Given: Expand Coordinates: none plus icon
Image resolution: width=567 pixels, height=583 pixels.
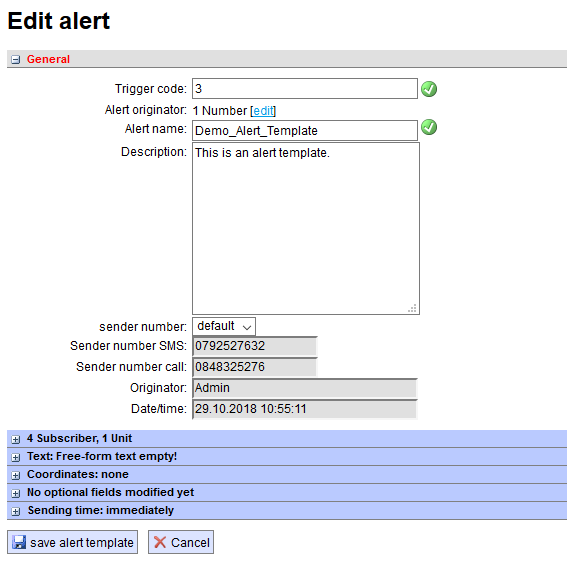Looking at the screenshot, I should click(16, 475).
